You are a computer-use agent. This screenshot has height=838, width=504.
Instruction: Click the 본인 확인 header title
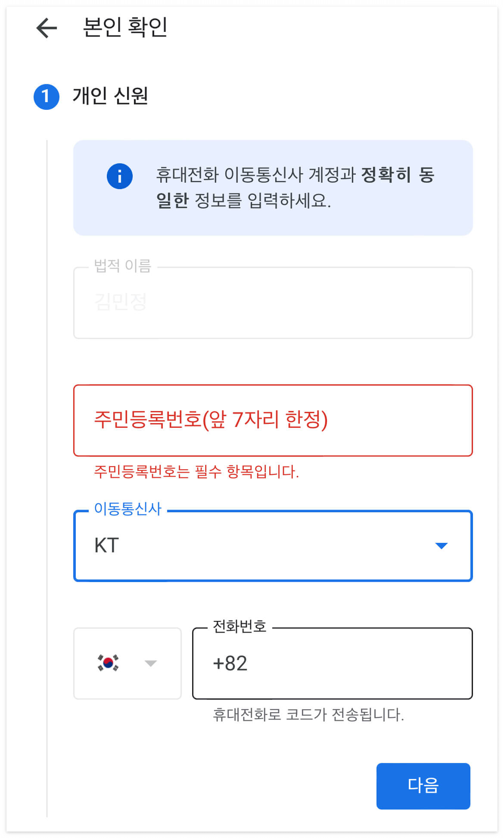pos(122,26)
